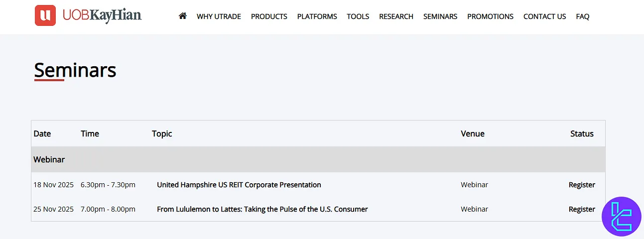
Task: Click the Topic column header
Action: coord(162,133)
